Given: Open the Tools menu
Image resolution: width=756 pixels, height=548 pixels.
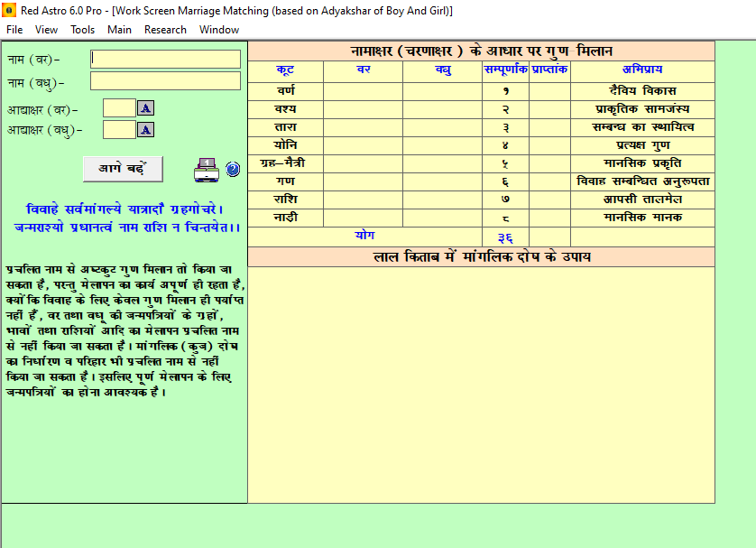Looking at the screenshot, I should pyautogui.click(x=82, y=30).
